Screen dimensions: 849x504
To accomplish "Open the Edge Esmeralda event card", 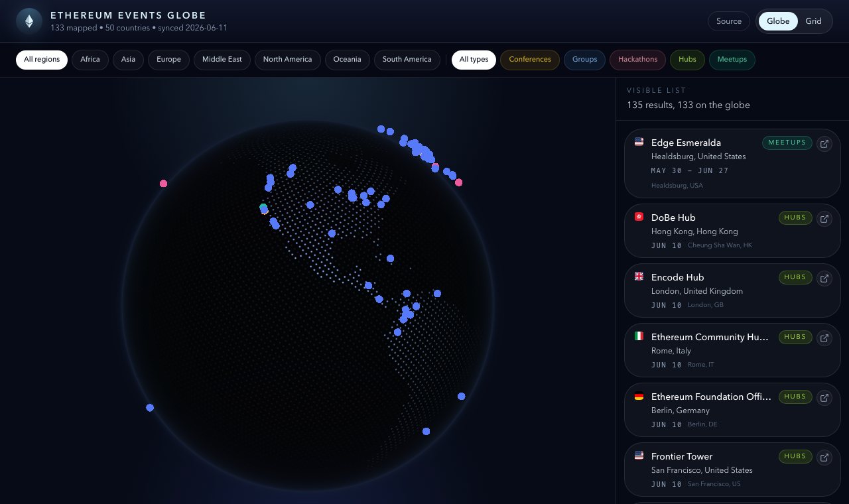I will [732, 163].
